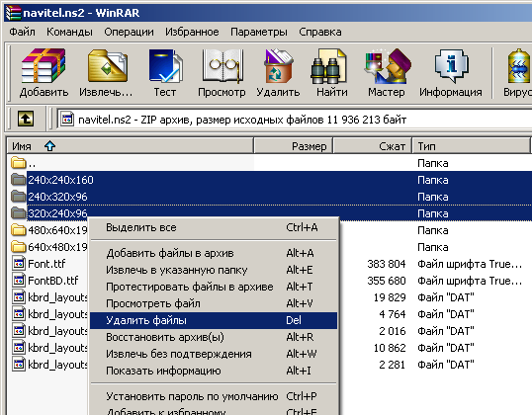
Task: Run the Тест archive check icon
Action: pyautogui.click(x=165, y=66)
